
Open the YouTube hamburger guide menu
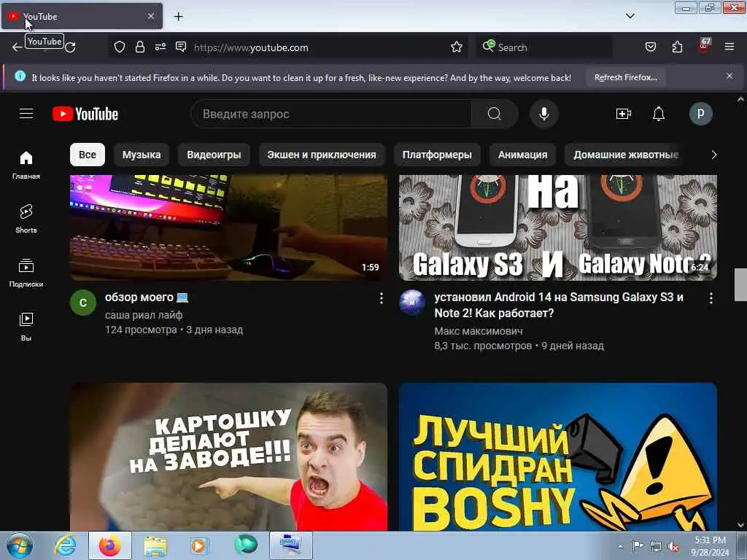click(x=26, y=114)
